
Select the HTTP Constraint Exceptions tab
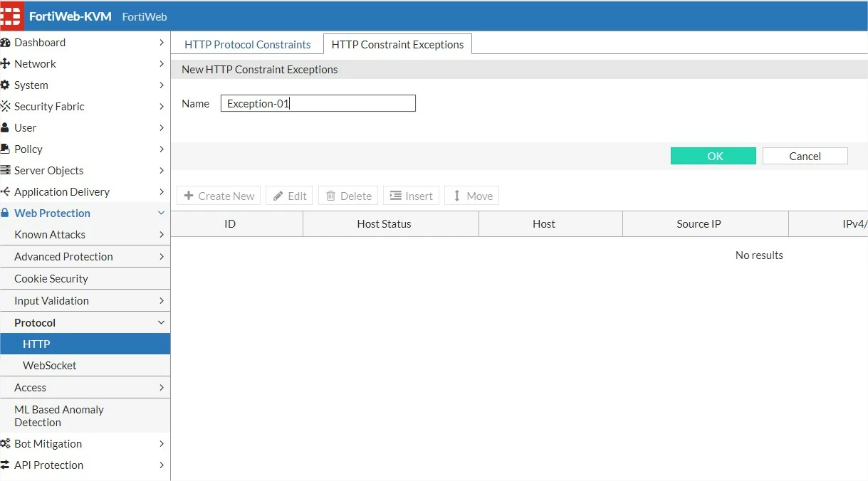(397, 44)
